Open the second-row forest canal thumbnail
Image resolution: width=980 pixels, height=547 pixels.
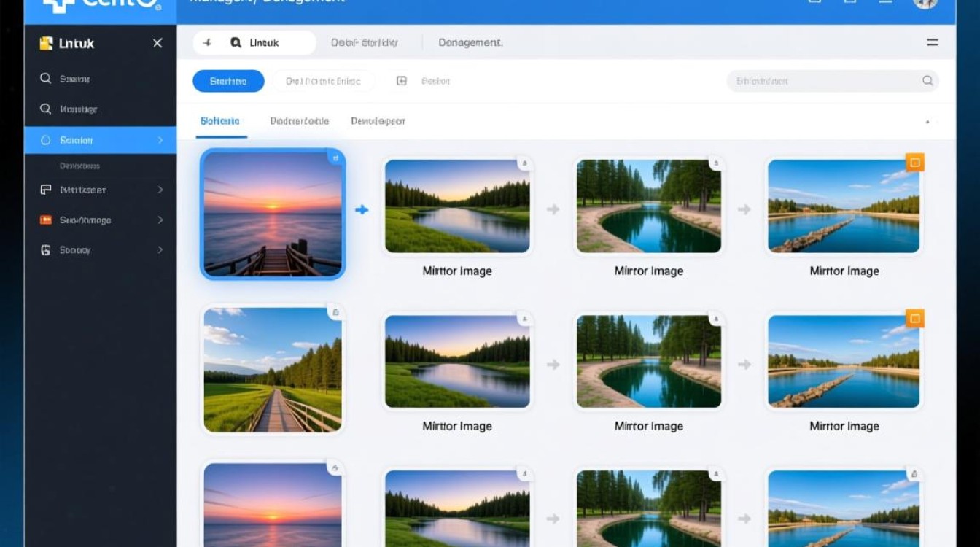click(x=648, y=362)
